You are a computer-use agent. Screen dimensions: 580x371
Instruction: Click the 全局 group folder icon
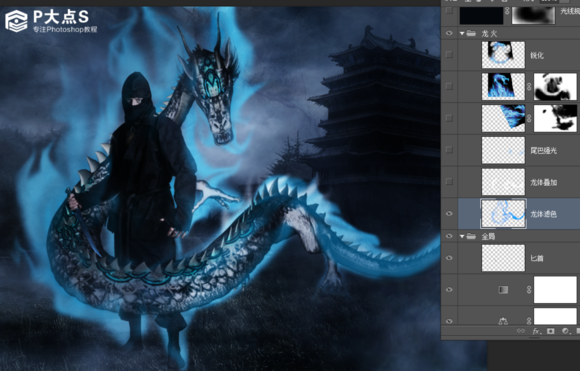tap(471, 236)
